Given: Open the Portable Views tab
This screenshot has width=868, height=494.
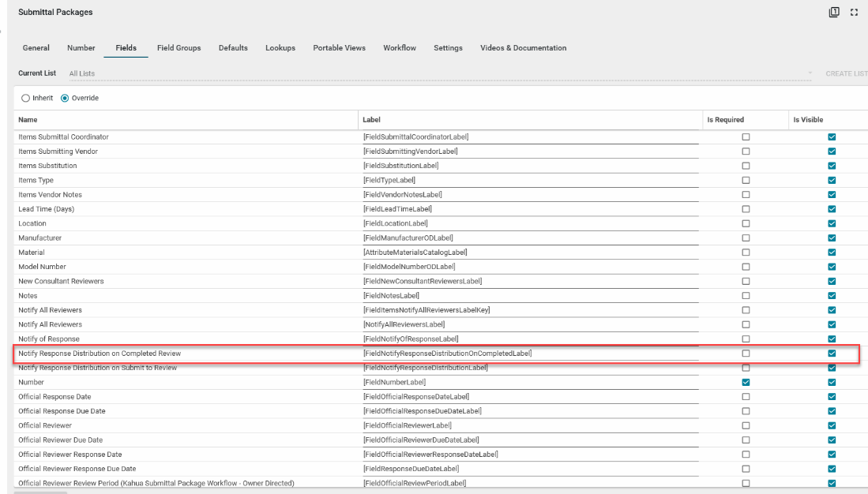Looking at the screenshot, I should [x=339, y=48].
